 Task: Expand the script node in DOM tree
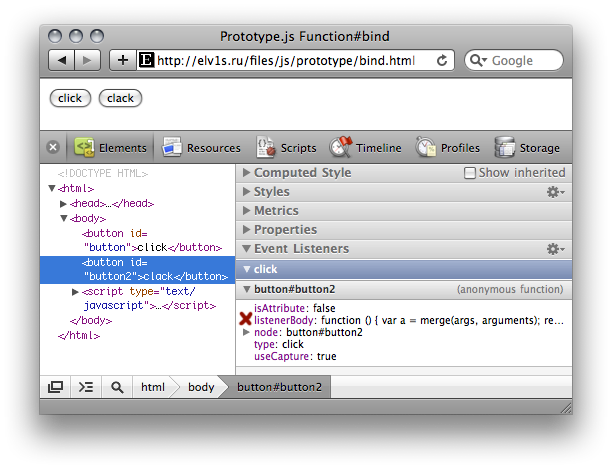point(75,292)
